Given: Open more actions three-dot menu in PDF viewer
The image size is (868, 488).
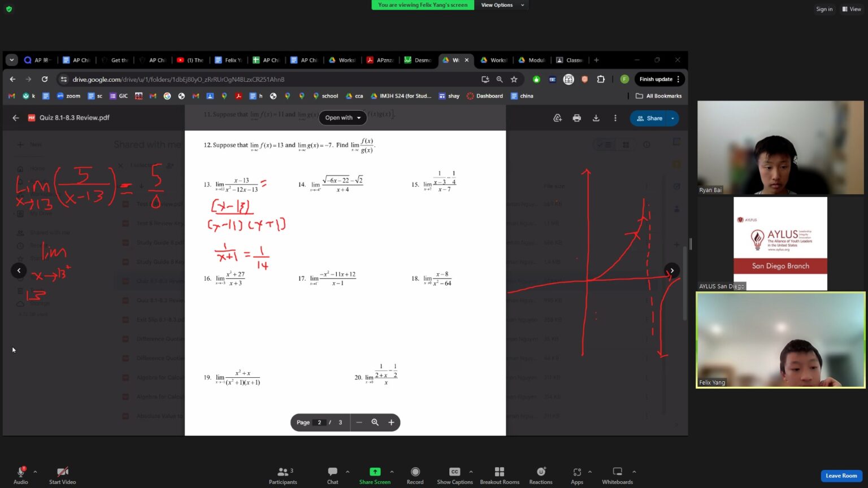Looking at the screenshot, I should click(615, 118).
